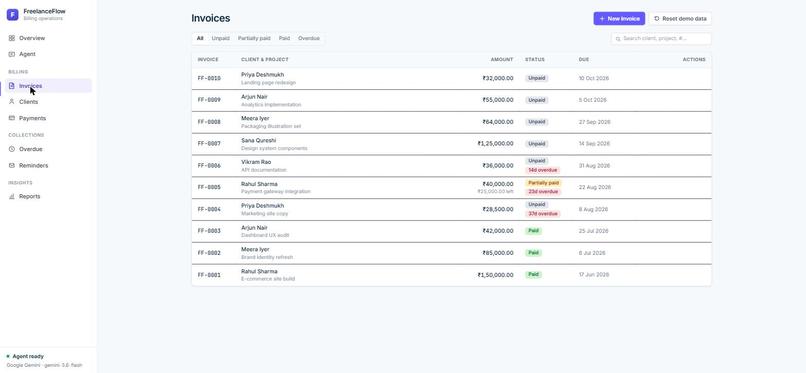Click the 23d overdue badge
Image resolution: width=806 pixels, height=373 pixels.
pos(543,192)
